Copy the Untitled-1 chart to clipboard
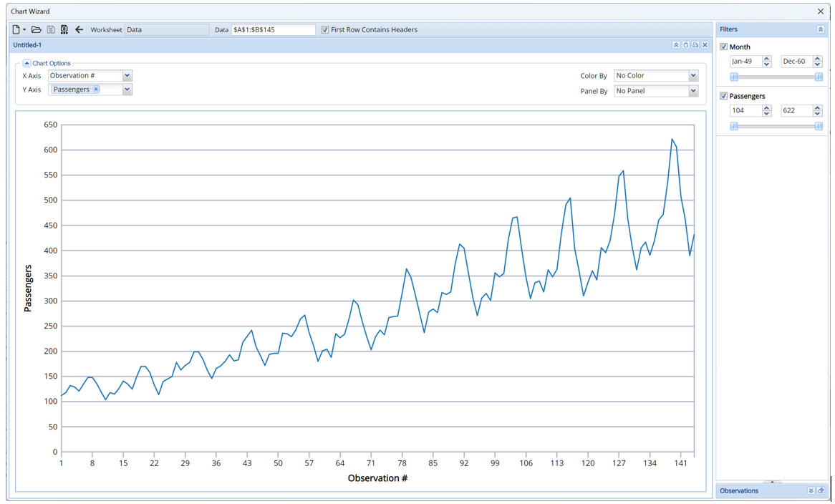This screenshot has height=504, width=835. [x=685, y=44]
